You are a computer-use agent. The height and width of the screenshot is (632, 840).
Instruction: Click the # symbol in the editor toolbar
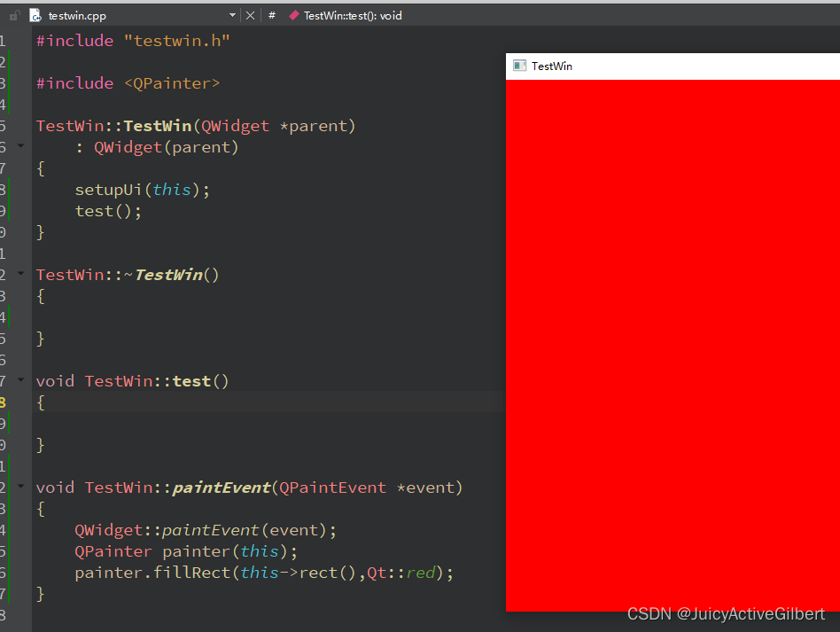[x=272, y=16]
